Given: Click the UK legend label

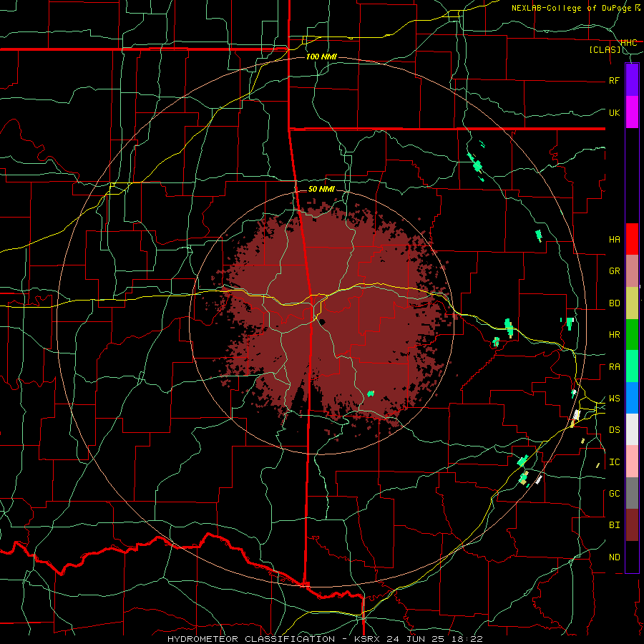Looking at the screenshot, I should point(615,112).
